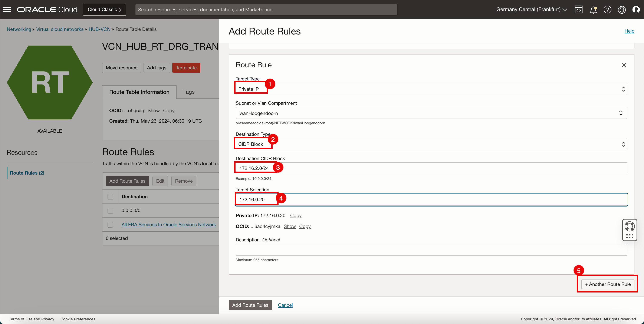The height and width of the screenshot is (324, 644).
Task: Open the Route Table Information tab
Action: tap(139, 92)
